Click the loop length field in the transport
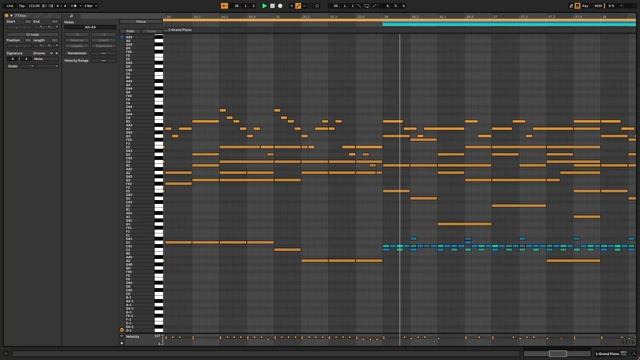640x360 pixels. click(396, 6)
